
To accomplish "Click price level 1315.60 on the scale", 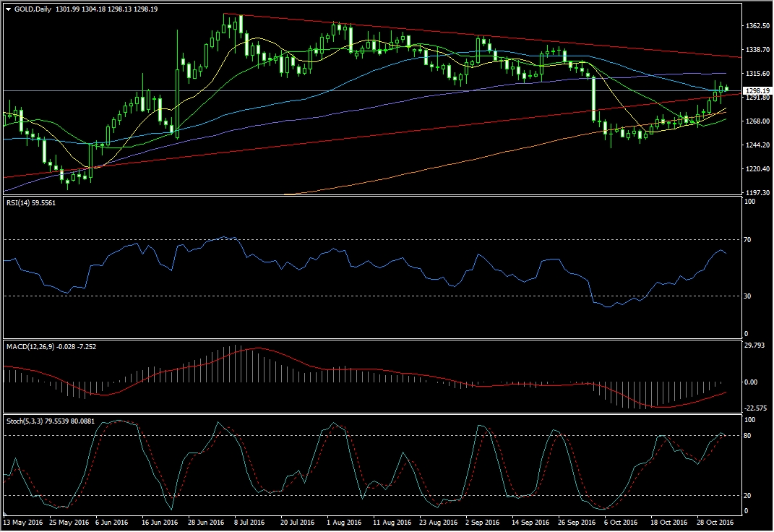I will point(757,73).
